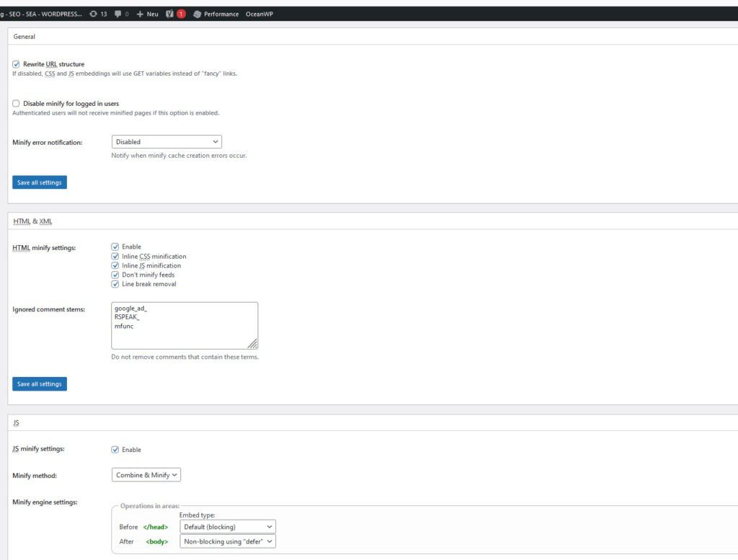Click the <body> tag label
Screen dimensions: 738x560
tap(156, 542)
